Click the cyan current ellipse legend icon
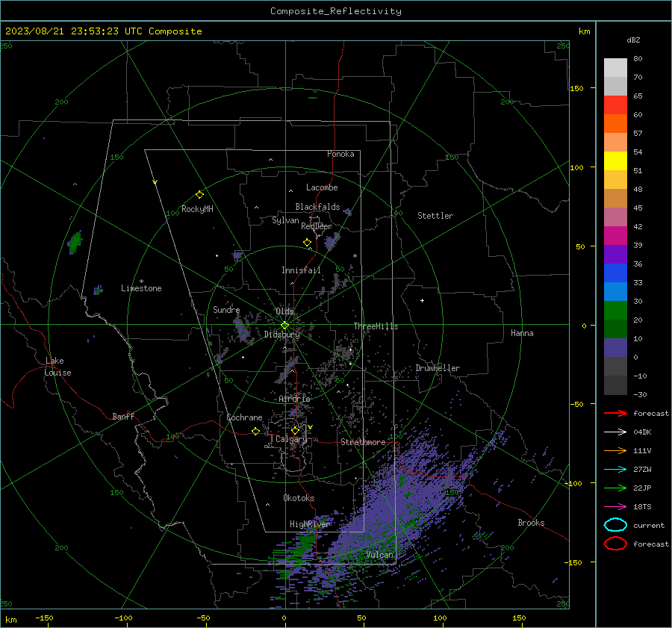 [x=615, y=525]
